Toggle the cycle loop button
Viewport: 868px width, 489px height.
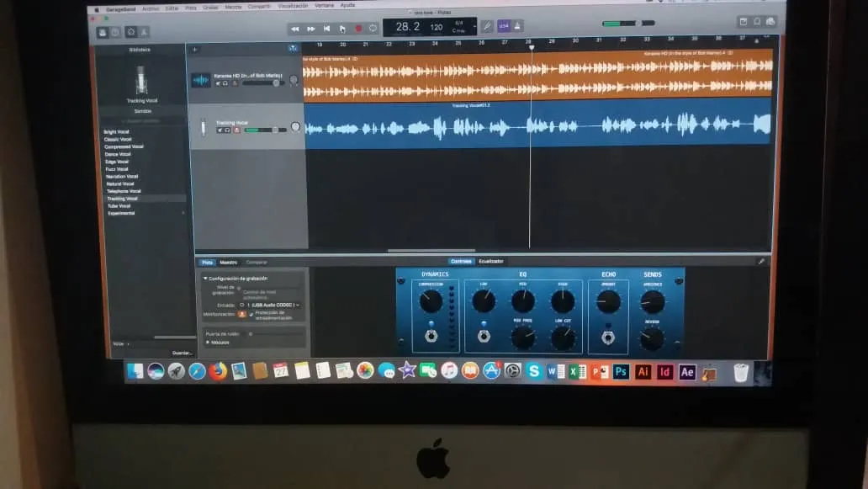pos(373,28)
